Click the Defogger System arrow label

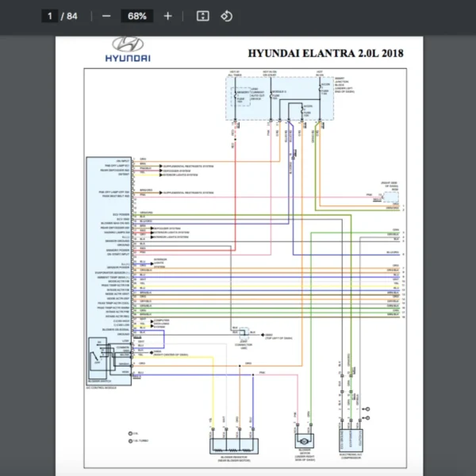182,170
